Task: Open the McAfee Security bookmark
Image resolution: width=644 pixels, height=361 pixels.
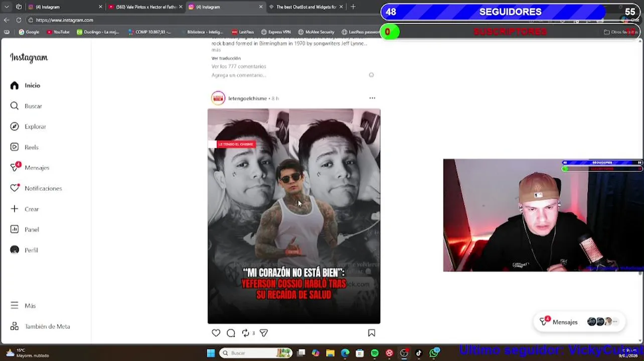Action: click(x=316, y=32)
